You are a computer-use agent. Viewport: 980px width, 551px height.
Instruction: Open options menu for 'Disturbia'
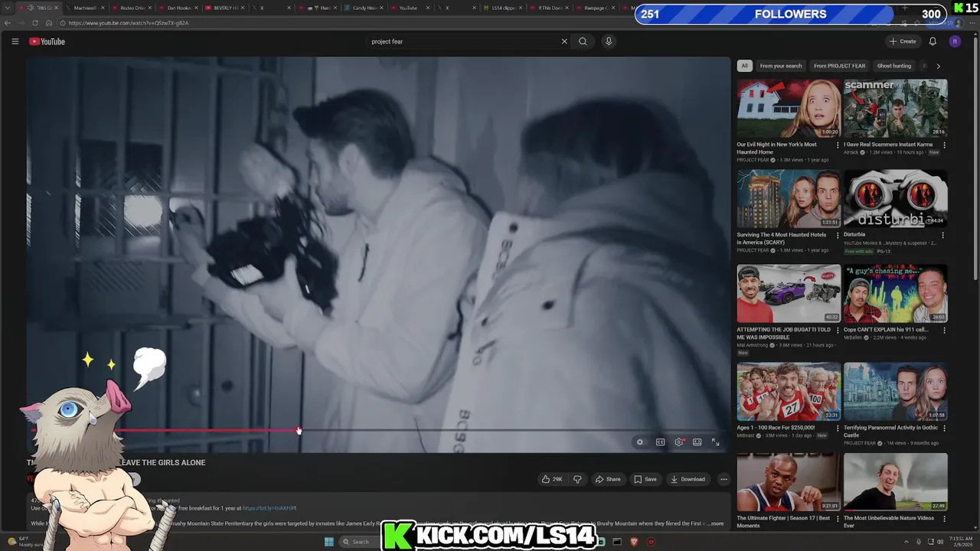click(944, 235)
